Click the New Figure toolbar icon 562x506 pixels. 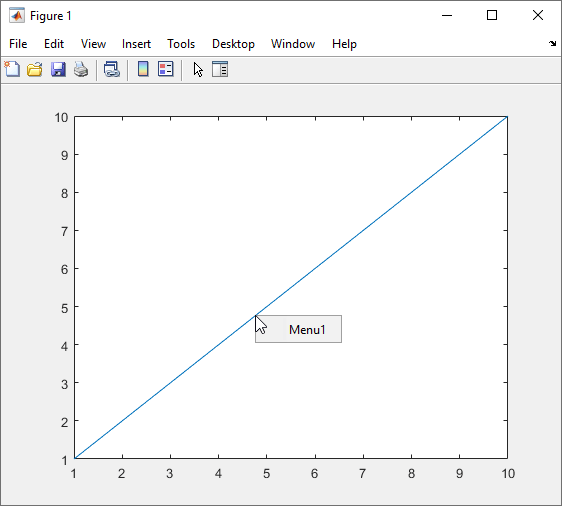point(12,69)
